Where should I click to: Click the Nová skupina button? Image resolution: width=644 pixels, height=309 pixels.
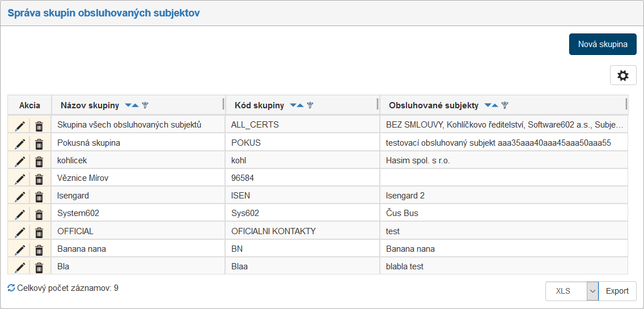pos(603,44)
